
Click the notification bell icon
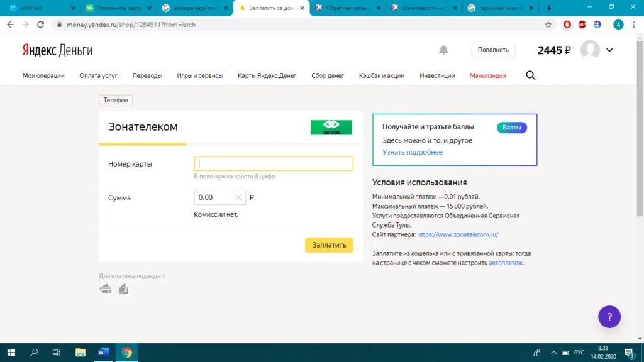tap(443, 50)
